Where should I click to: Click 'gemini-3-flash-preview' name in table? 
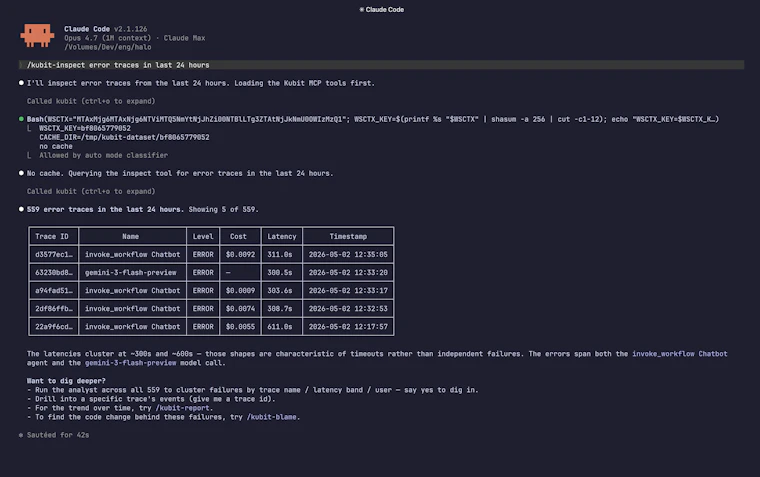pyautogui.click(x=130, y=272)
